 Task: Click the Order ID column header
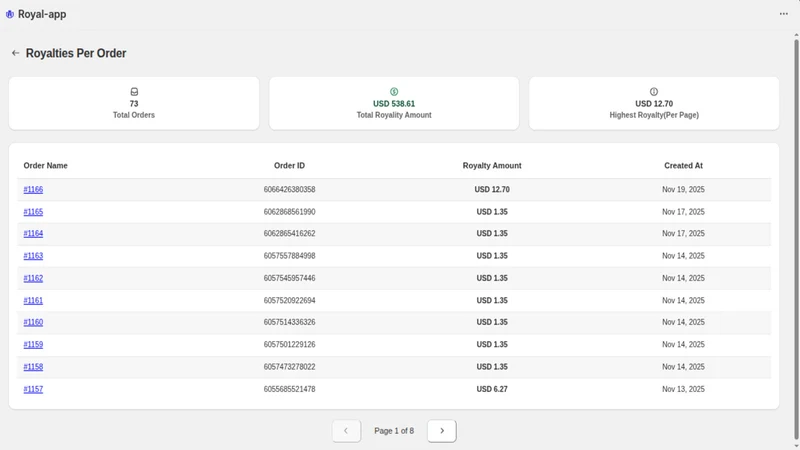pos(289,165)
